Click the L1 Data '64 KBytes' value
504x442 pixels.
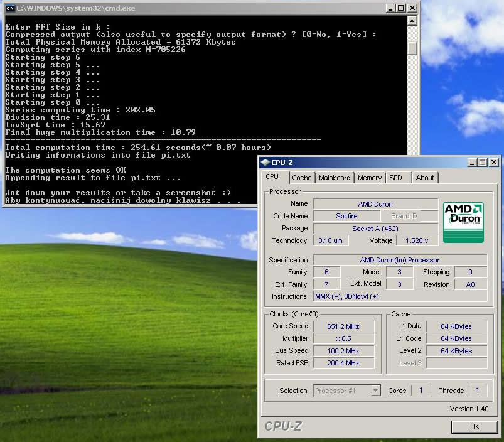pyautogui.click(x=456, y=326)
